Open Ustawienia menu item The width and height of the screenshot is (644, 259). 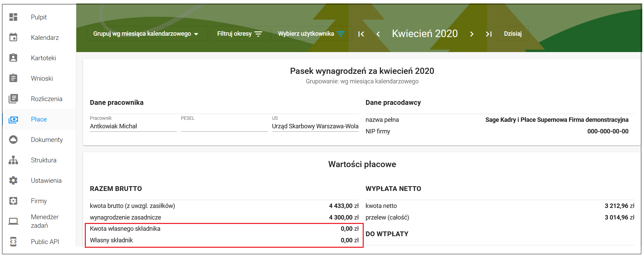pos(39,180)
